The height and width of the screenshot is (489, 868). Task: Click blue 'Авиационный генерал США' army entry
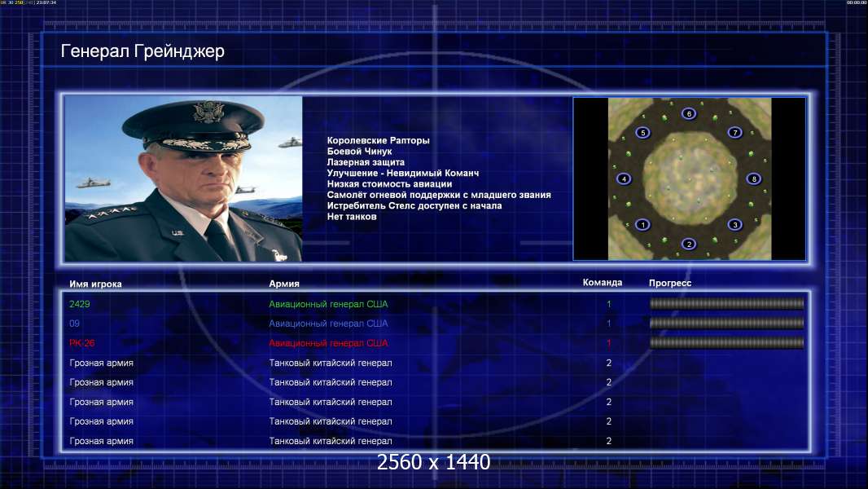click(x=328, y=324)
